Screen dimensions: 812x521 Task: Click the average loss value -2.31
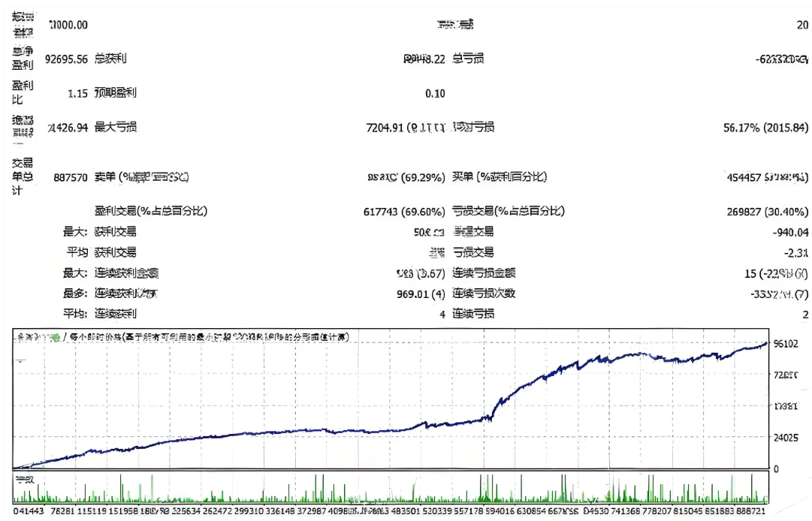[796, 253]
